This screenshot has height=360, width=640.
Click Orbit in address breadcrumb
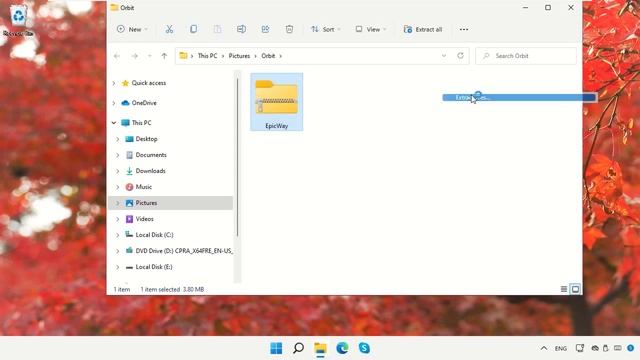click(x=268, y=56)
